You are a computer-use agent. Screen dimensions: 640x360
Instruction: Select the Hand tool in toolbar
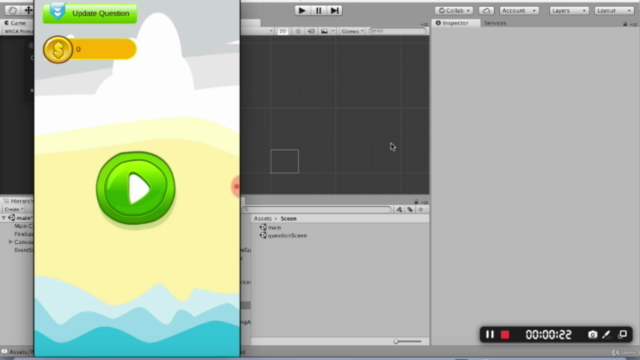12,10
